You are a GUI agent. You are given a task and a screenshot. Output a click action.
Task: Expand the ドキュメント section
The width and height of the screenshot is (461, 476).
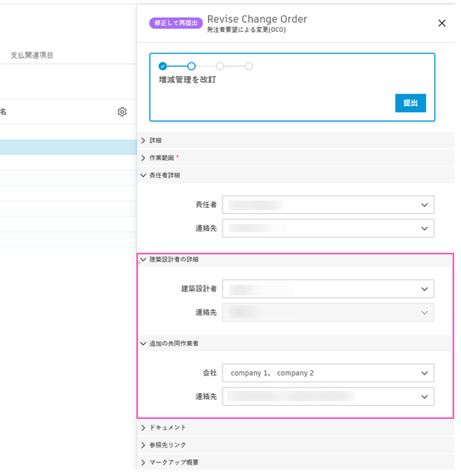point(296,427)
